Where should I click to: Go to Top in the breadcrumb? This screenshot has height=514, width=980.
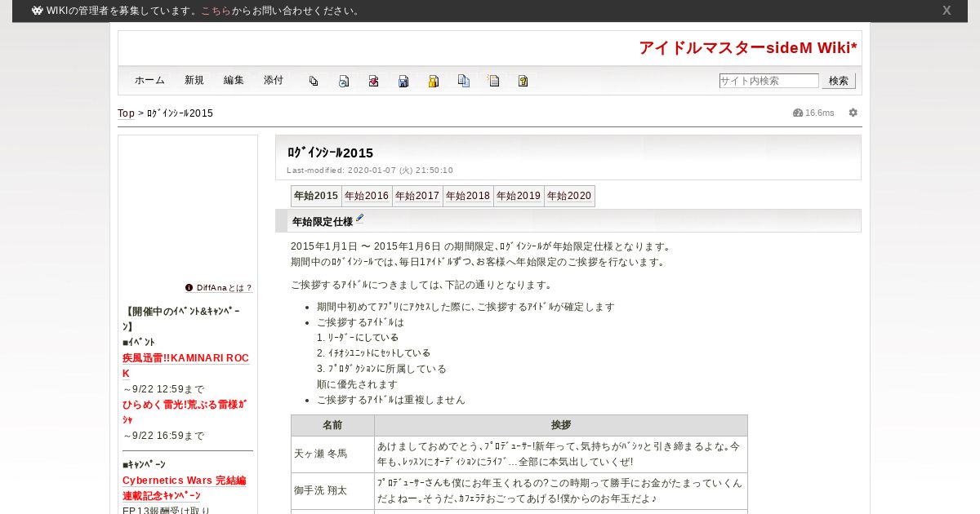(126, 113)
